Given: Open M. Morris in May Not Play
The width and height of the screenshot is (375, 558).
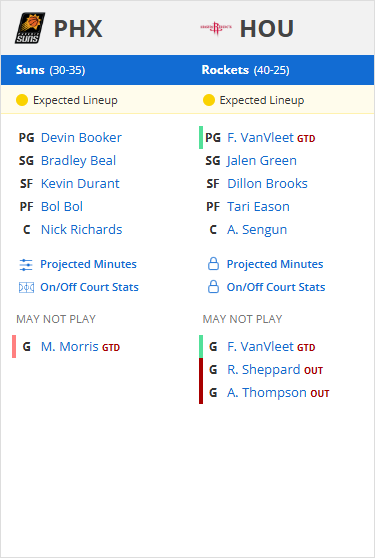Looking at the screenshot, I should point(70,347).
